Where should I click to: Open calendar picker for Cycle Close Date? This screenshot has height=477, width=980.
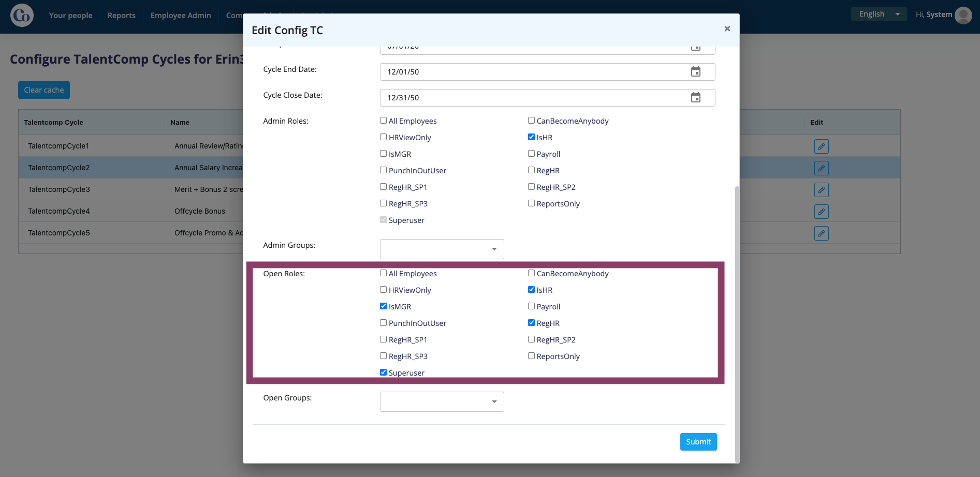696,98
